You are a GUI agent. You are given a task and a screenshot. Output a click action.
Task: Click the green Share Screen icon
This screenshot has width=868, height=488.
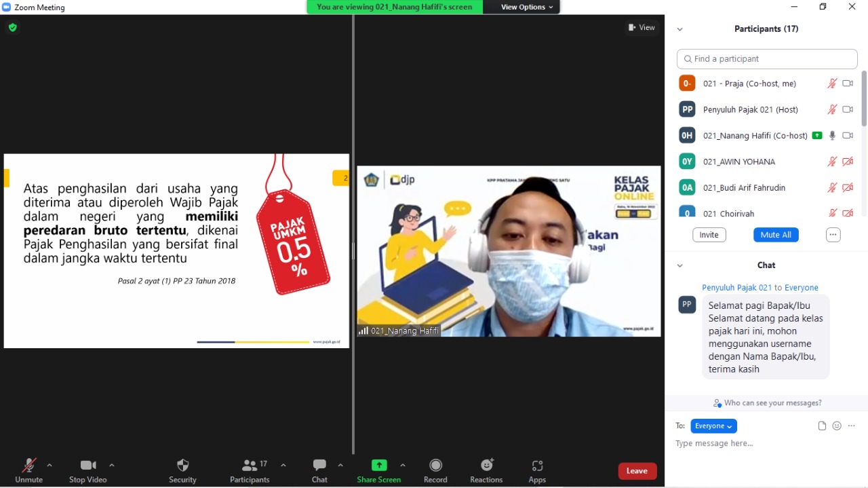click(x=379, y=466)
